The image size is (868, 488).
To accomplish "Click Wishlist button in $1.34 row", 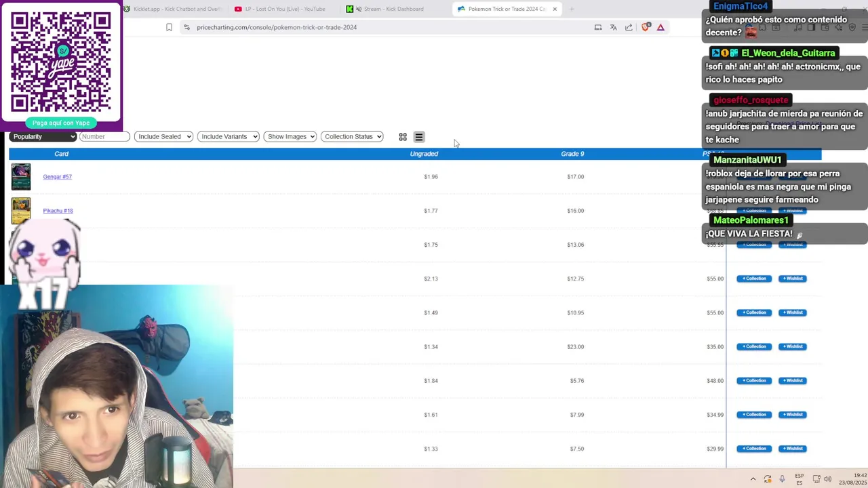I will pos(792,346).
